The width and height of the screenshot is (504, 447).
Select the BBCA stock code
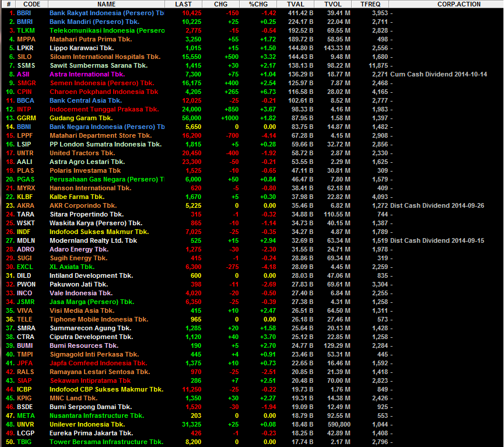pos(26,100)
